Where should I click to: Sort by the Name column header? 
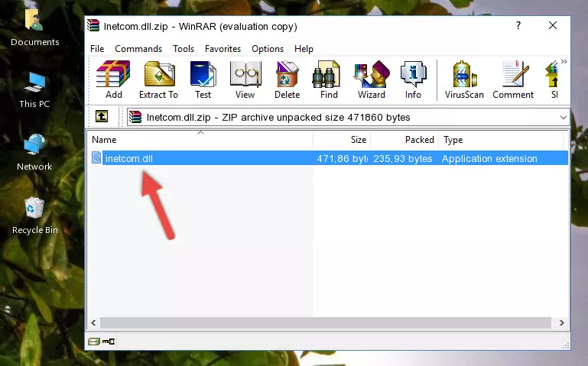[200, 140]
